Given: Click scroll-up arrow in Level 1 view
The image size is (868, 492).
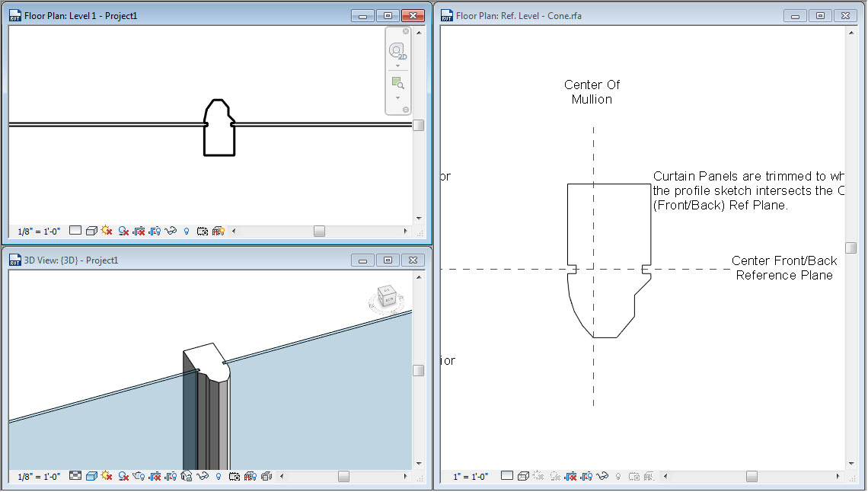Looking at the screenshot, I should [419, 33].
